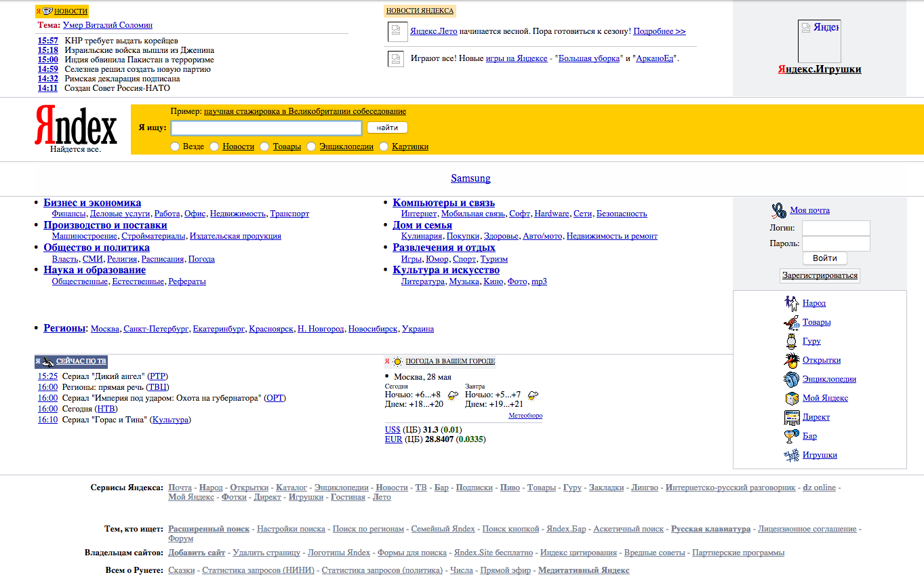Screen dimensions: 924x577
Task: Open Бизнес и экономика category
Action: pos(92,203)
